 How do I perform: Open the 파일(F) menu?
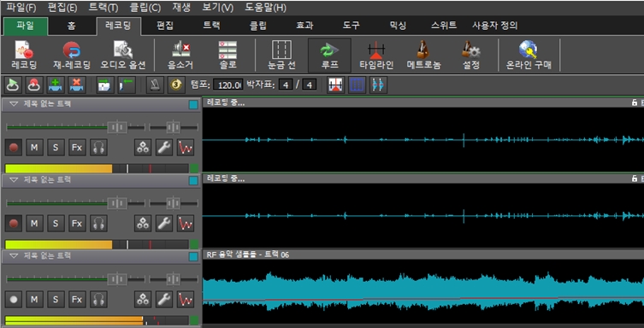(21, 8)
